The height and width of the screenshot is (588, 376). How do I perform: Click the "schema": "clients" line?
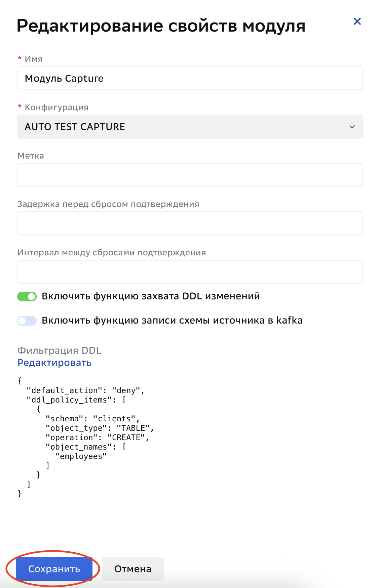[92, 419]
